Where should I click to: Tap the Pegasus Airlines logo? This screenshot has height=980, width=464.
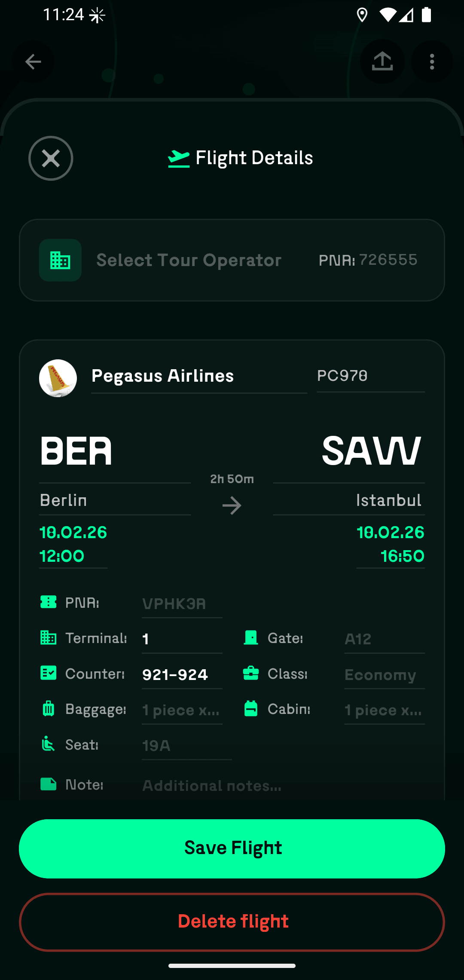[58, 378]
